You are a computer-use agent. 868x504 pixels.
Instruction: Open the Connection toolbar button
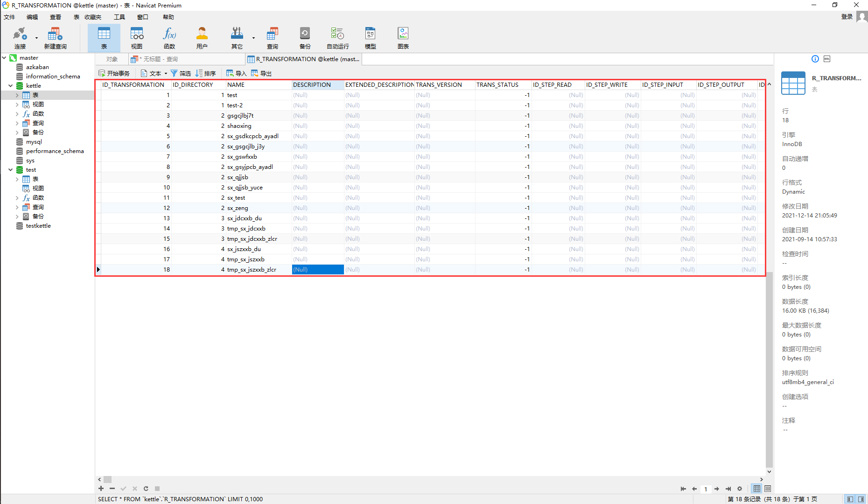[x=20, y=38]
